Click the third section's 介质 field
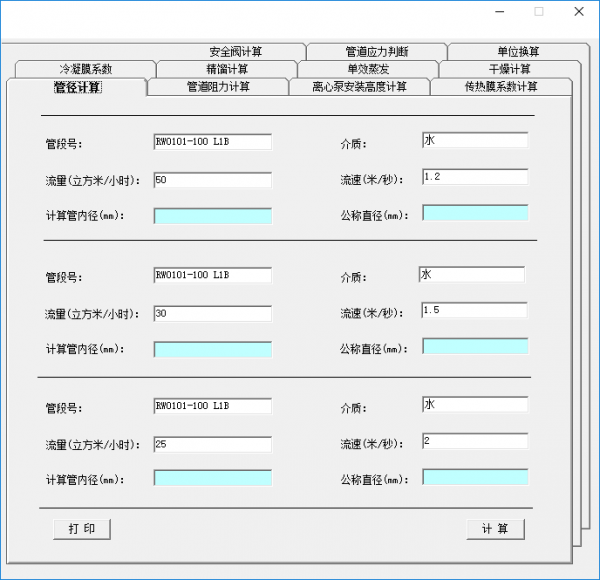600x580 pixels. pyautogui.click(x=475, y=405)
